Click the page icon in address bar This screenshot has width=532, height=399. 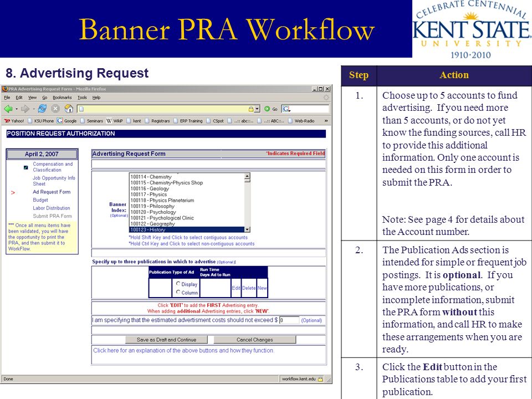click(x=81, y=109)
